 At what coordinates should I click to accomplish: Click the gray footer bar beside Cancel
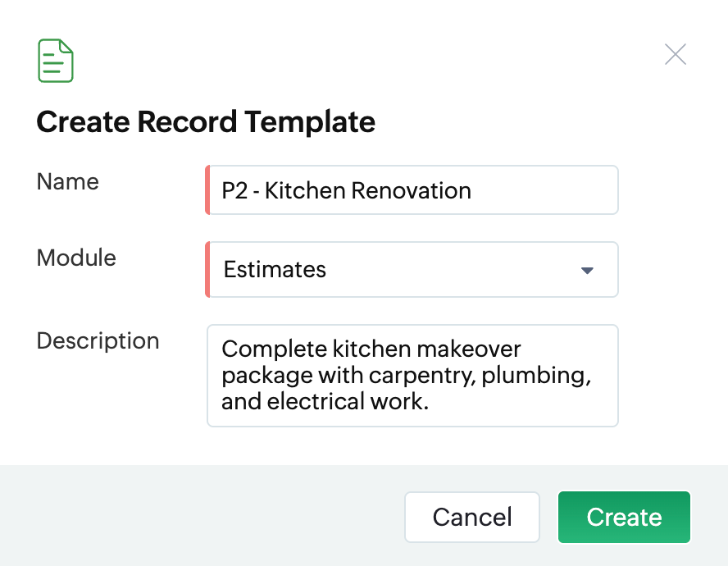pyautogui.click(x=205, y=517)
